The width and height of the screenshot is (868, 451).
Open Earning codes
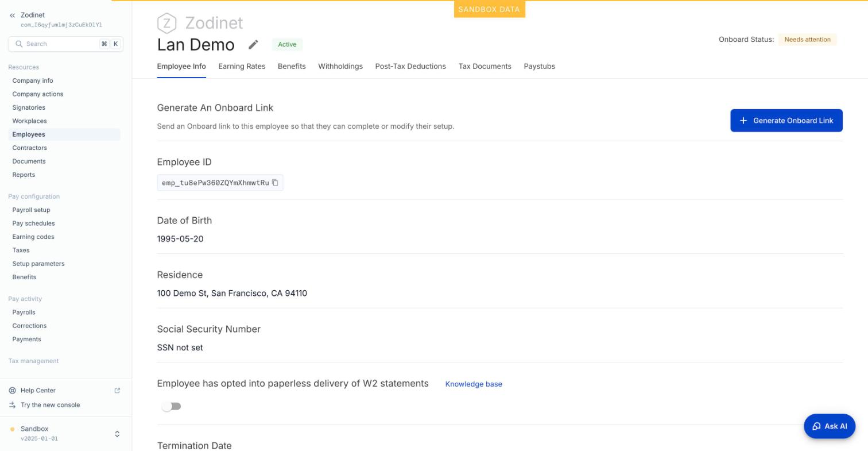click(33, 237)
